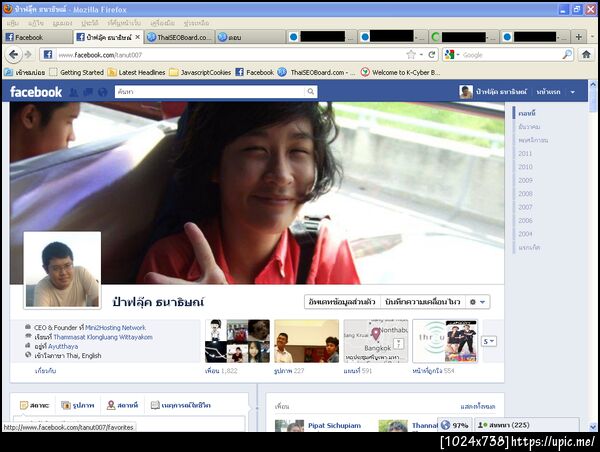Viewport: 600px width, 452px height.
Task: Jump to 2011 on the timeline
Action: click(x=525, y=153)
